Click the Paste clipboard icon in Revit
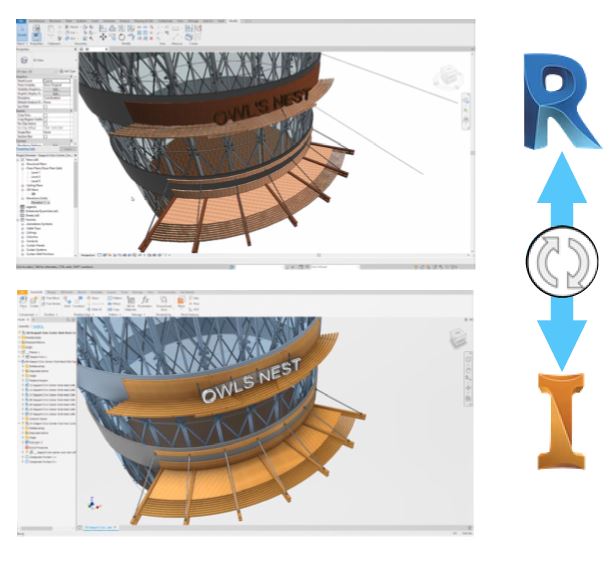This screenshot has width=616, height=564. (51, 30)
